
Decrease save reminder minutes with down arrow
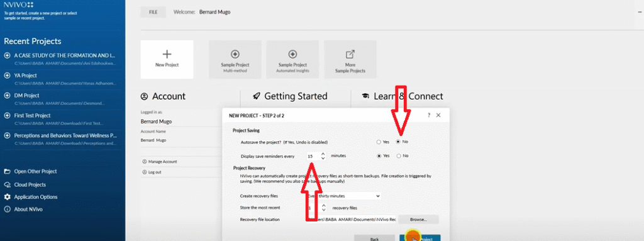click(x=323, y=159)
